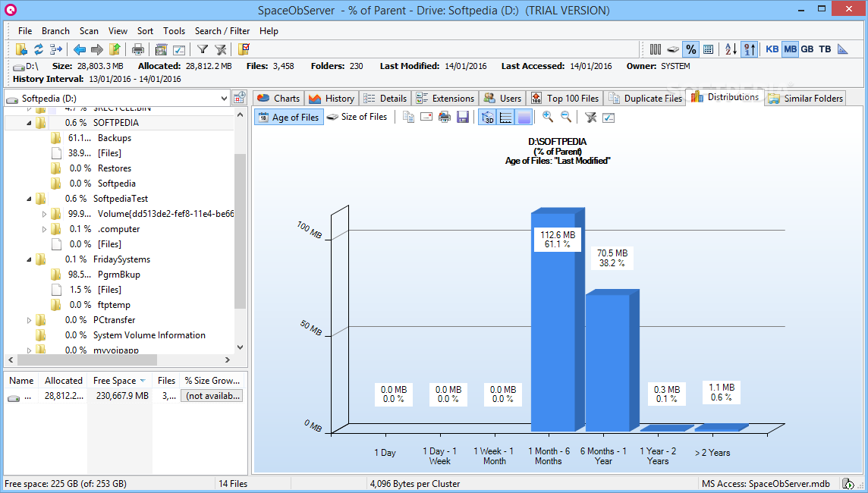
Task: Click the funnel filter icon
Action: (x=203, y=49)
